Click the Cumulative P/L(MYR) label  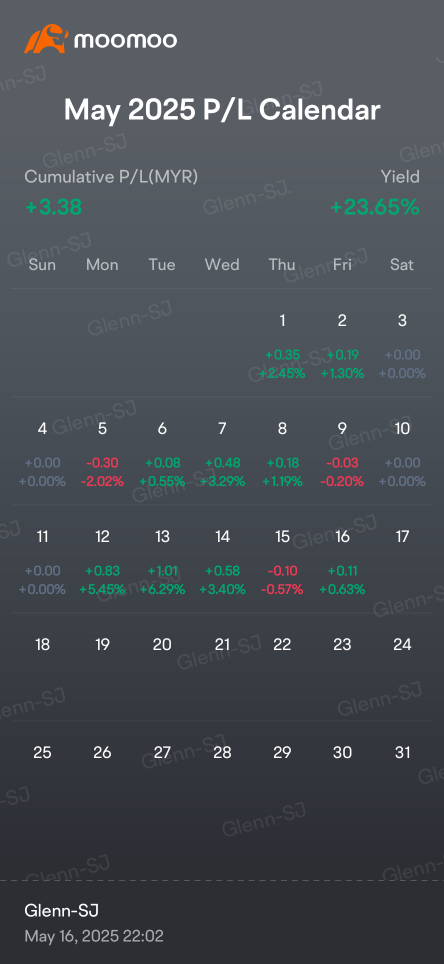pos(111,177)
